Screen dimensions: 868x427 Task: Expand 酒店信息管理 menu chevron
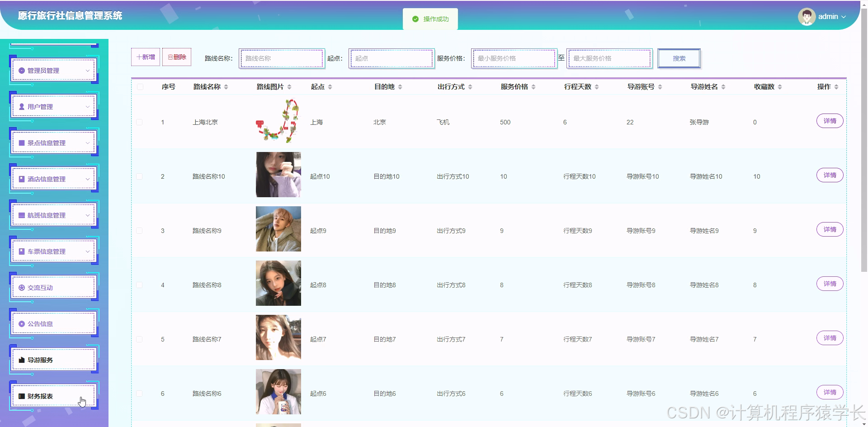coord(88,179)
